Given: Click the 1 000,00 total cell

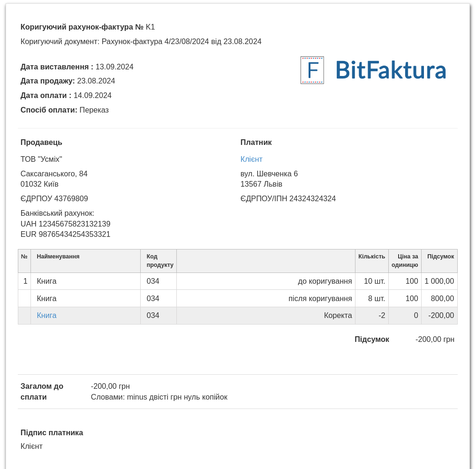Looking at the screenshot, I should tap(439, 281).
